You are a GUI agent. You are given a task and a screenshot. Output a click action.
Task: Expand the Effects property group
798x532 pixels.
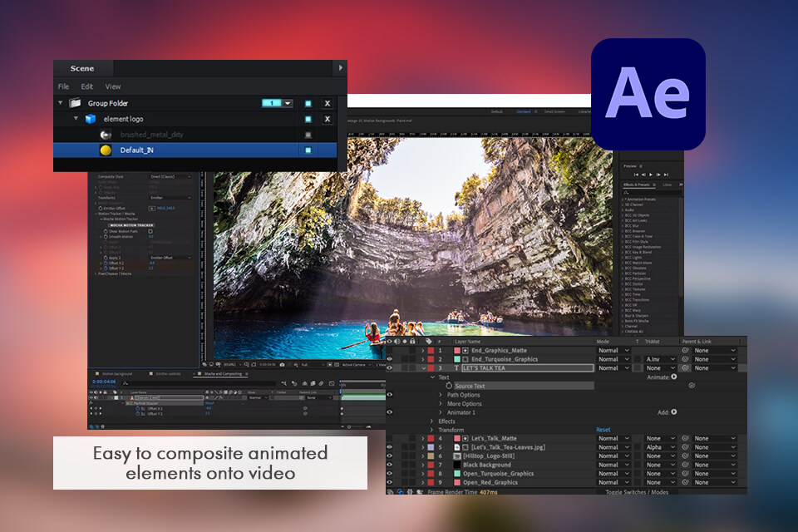click(432, 421)
